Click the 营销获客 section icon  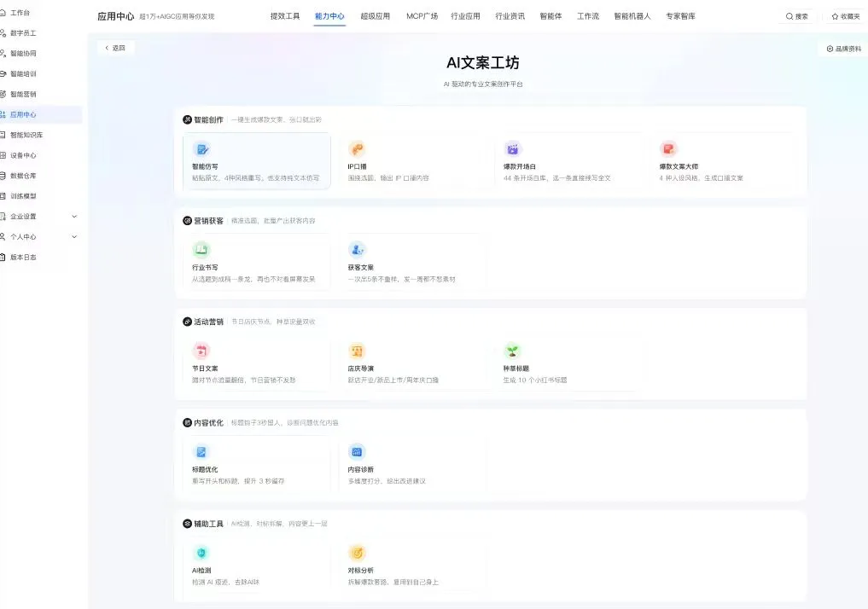point(187,221)
